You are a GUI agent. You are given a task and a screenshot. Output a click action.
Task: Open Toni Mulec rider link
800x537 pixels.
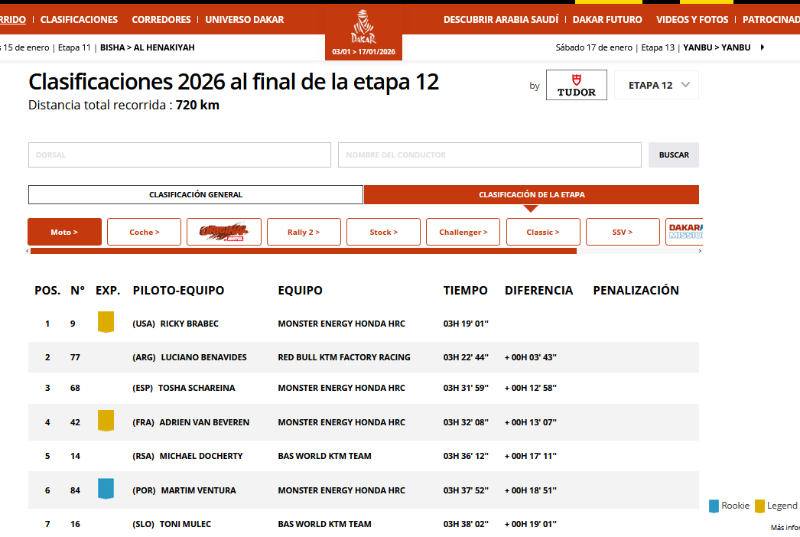coord(185,524)
